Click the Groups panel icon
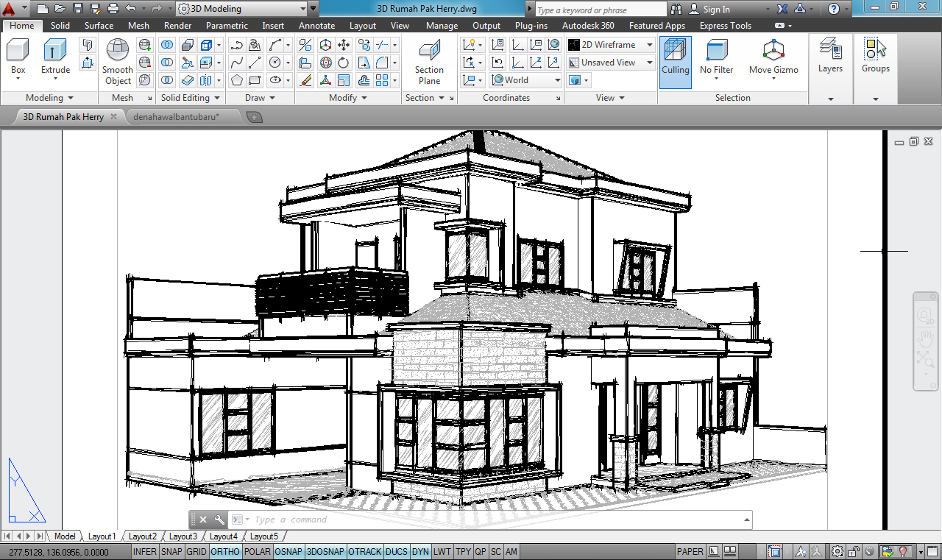942x560 pixels. [x=875, y=52]
